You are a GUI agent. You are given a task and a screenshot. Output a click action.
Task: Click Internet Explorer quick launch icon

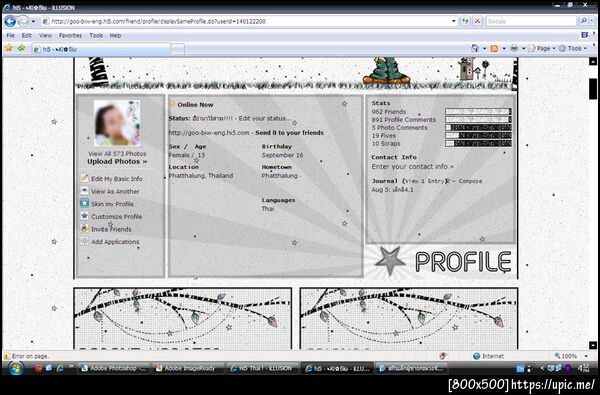(x=60, y=369)
